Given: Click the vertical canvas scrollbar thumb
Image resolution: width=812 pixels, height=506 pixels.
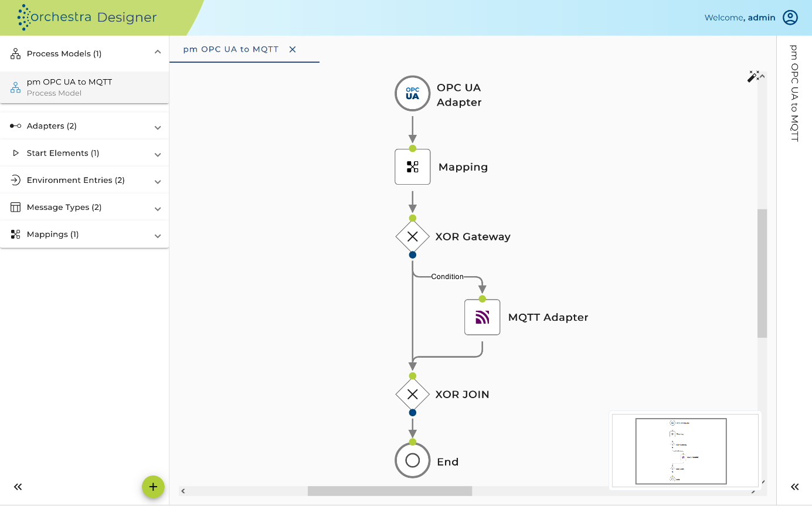Looking at the screenshot, I should pyautogui.click(x=762, y=273).
